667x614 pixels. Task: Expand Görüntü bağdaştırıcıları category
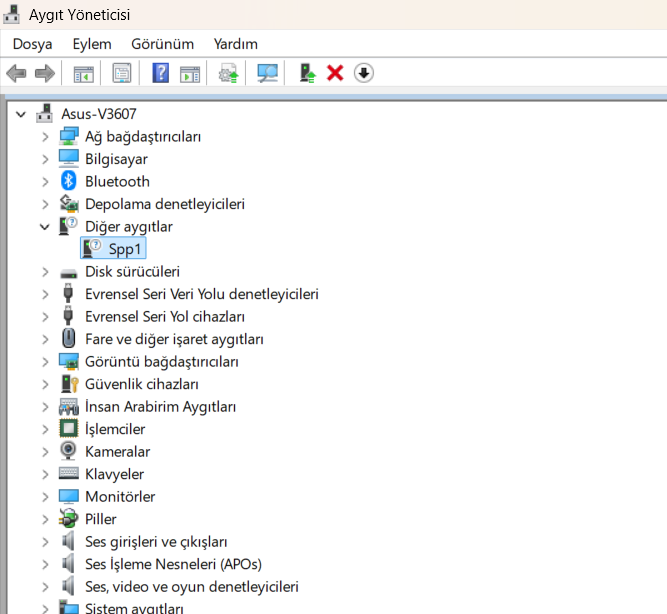[45, 362]
